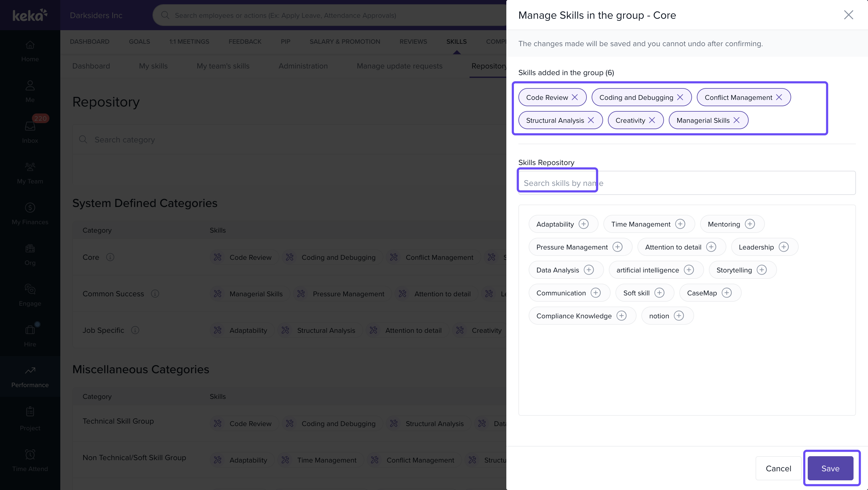Remove Code Review skill from group
This screenshot has width=868, height=490.
(x=575, y=97)
